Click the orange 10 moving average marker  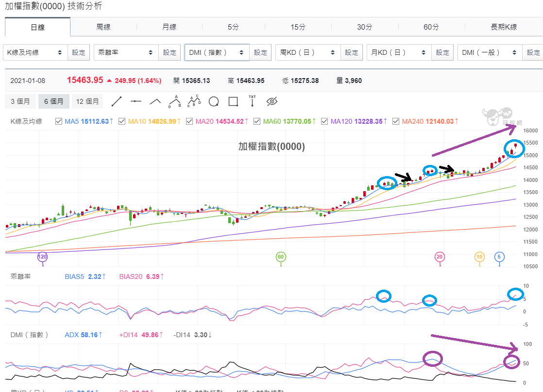pyautogui.click(x=479, y=257)
